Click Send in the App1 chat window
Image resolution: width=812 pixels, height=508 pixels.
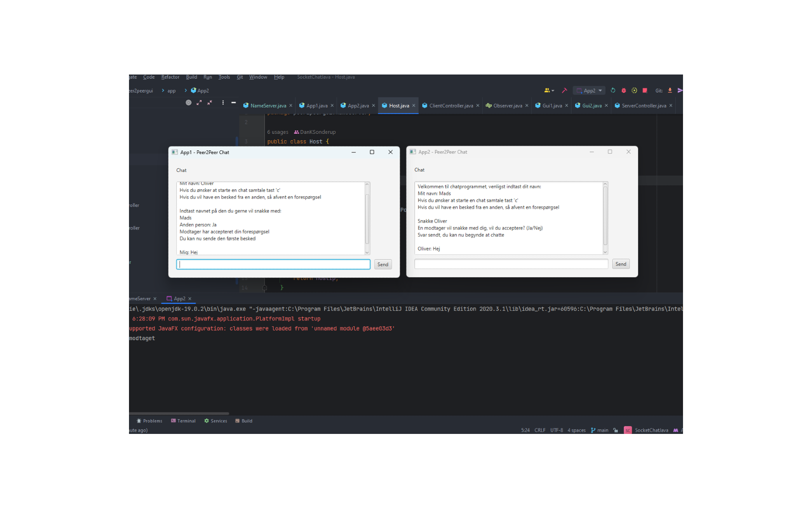tap(383, 265)
